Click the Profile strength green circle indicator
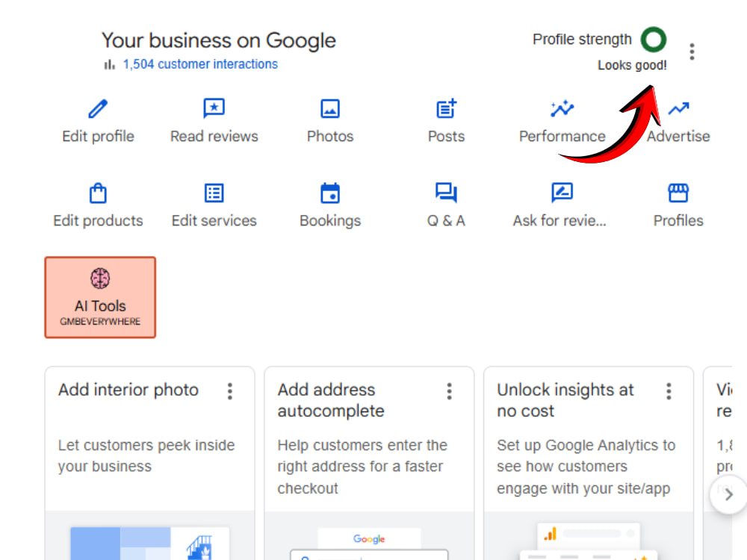747x560 pixels. tap(654, 40)
